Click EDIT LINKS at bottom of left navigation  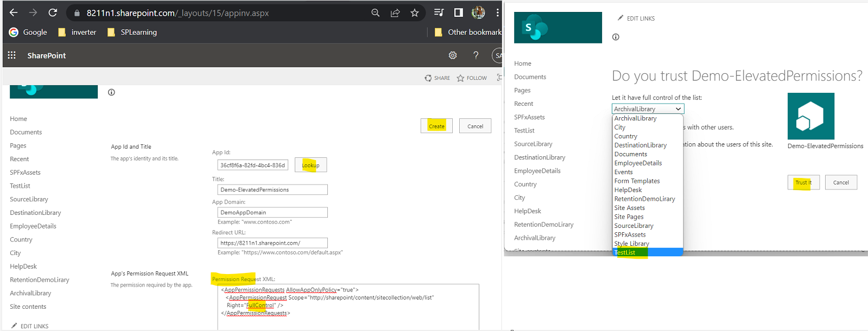point(30,326)
